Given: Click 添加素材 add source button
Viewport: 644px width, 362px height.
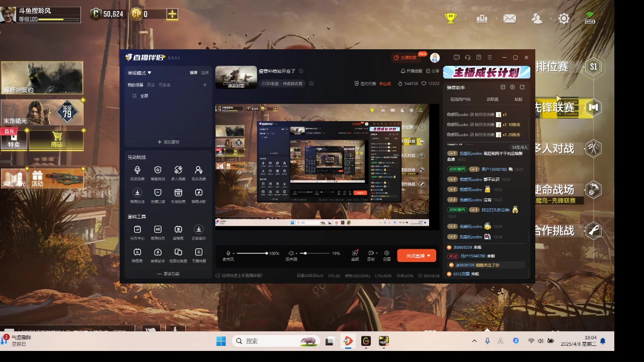Looking at the screenshot, I should pyautogui.click(x=168, y=142).
